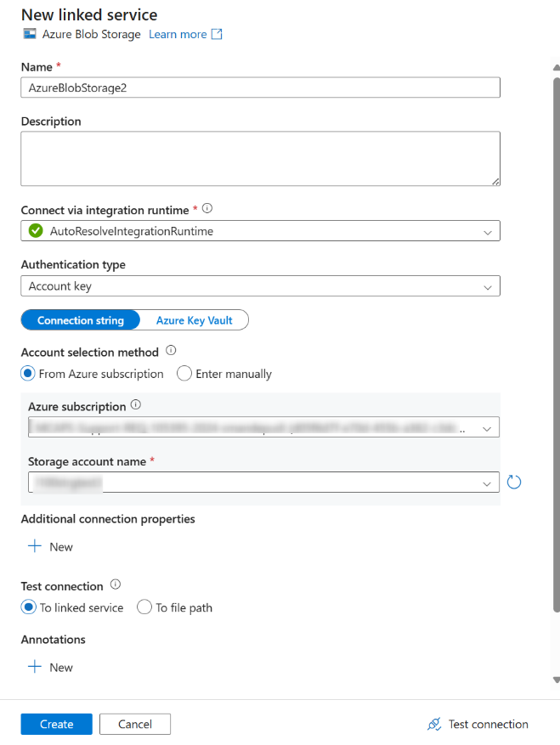
Task: Click inside the Description text area
Action: click(x=260, y=158)
